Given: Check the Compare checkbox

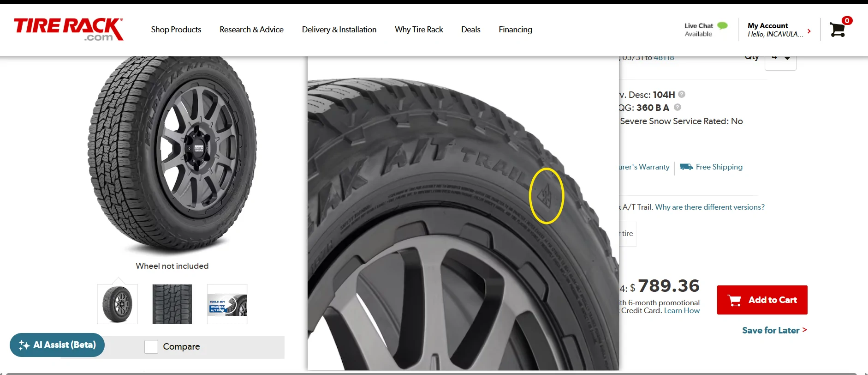Looking at the screenshot, I should point(151,347).
